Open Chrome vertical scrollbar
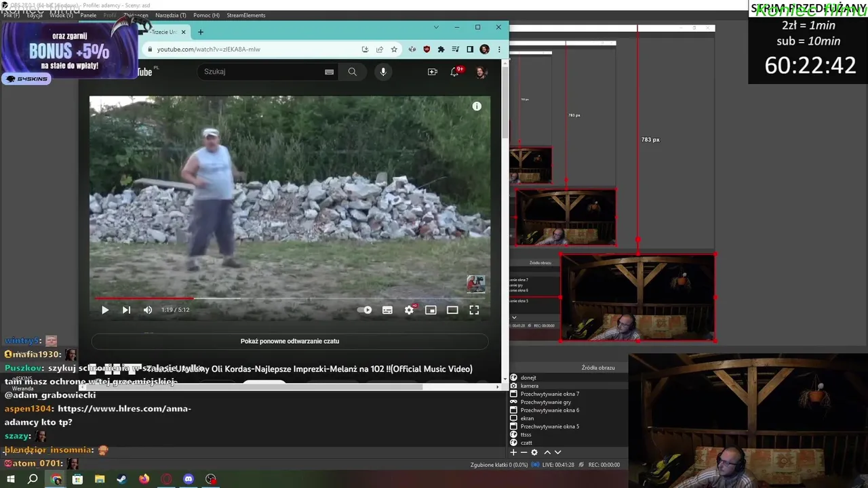 (x=505, y=102)
